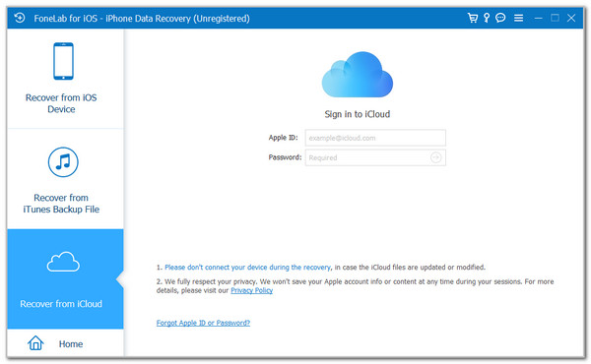Image resolution: width=591 pixels, height=364 pixels.
Task: Click the FoneLab recovery logo icon in title bar
Action: (20, 18)
